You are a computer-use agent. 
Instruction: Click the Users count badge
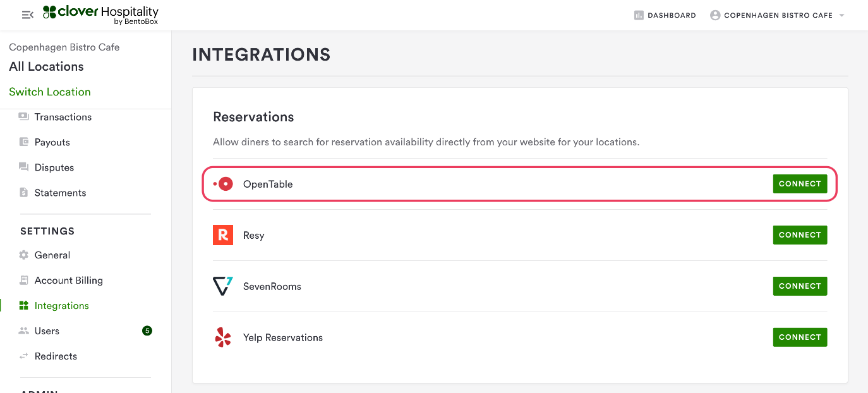[x=147, y=330]
